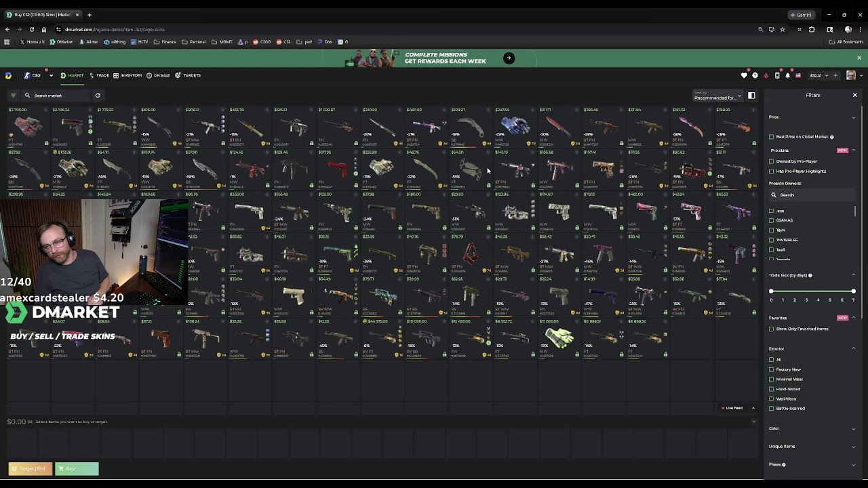Open the browser home page
This screenshot has width=868, height=488.
pos(44,29)
